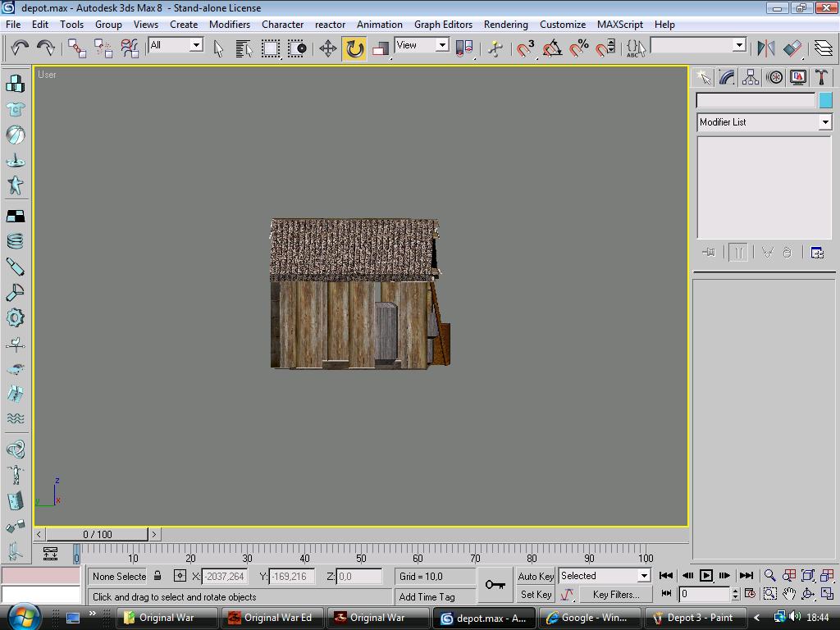840x630 pixels.
Task: Click the Zoom viewport navigation tool
Action: [x=769, y=576]
